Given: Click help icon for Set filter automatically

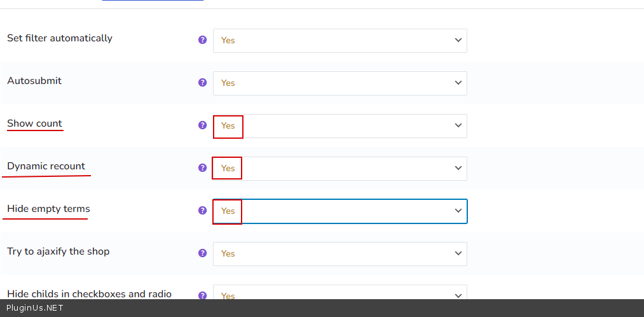Looking at the screenshot, I should [x=202, y=39].
